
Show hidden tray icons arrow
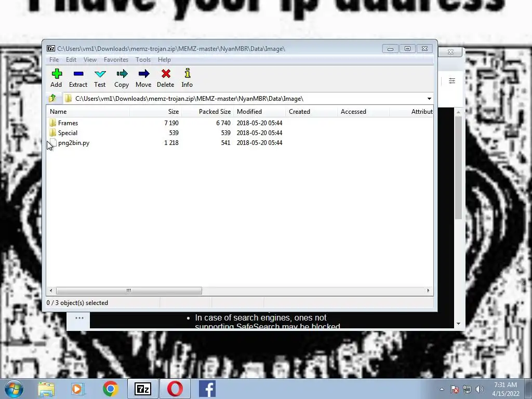442,389
